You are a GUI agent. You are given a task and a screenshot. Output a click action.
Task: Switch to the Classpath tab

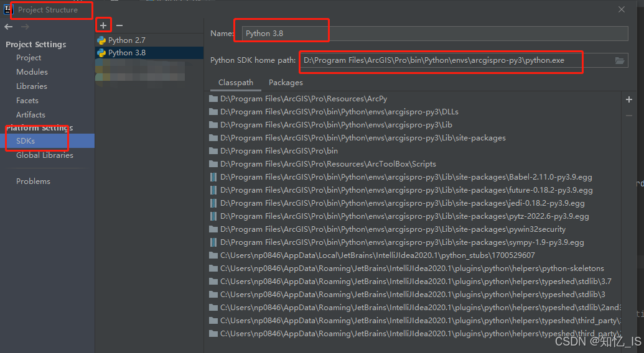(x=236, y=83)
